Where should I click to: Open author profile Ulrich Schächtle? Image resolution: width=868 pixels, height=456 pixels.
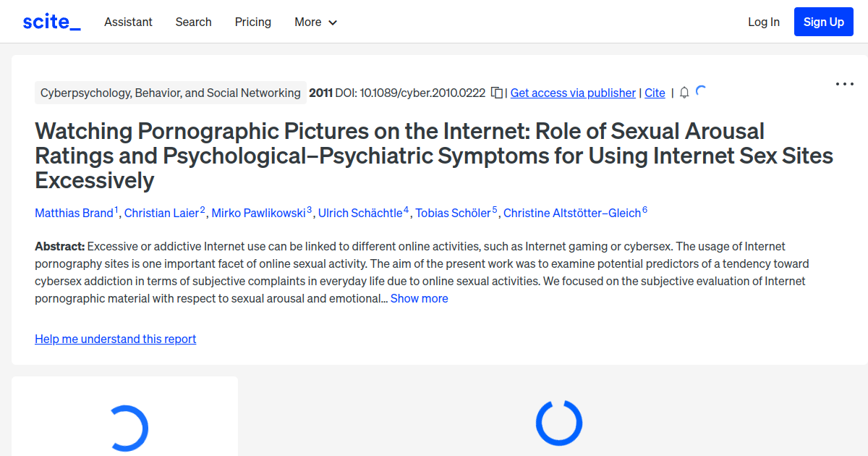[360, 213]
